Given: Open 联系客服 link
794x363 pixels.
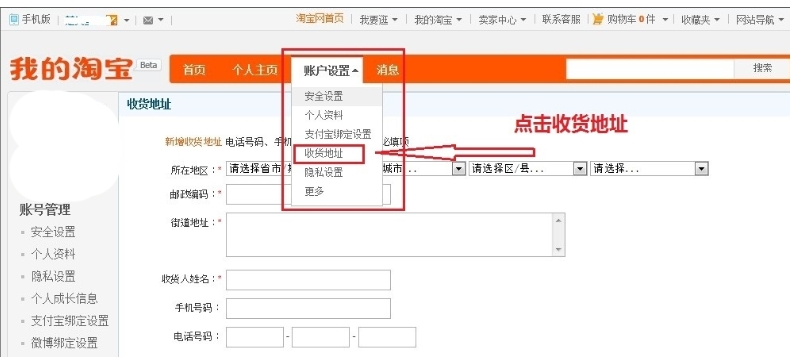Looking at the screenshot, I should point(561,20).
